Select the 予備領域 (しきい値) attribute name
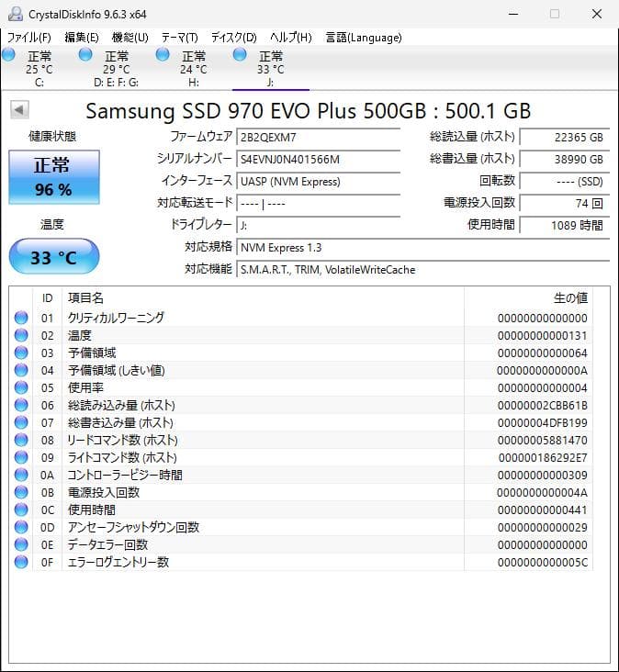This screenshot has height=672, width=619. pyautogui.click(x=116, y=370)
